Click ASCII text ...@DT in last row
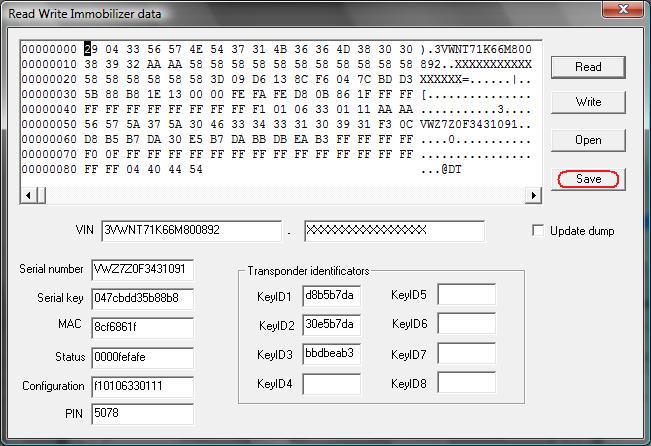Viewport: 651px width, 446px height. 441,169
